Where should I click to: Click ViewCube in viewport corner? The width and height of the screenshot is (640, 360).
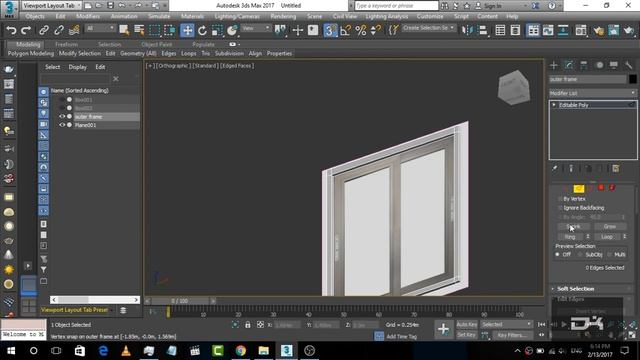coord(513,87)
